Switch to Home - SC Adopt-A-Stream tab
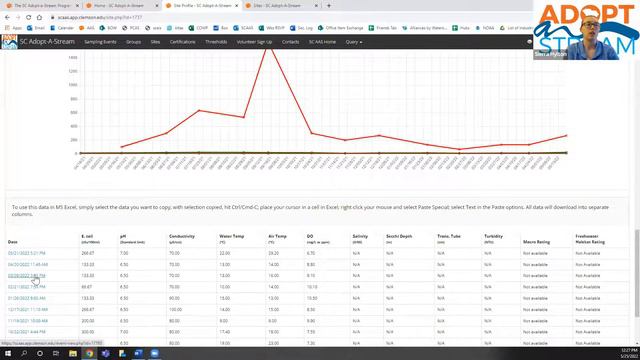 click(118, 6)
